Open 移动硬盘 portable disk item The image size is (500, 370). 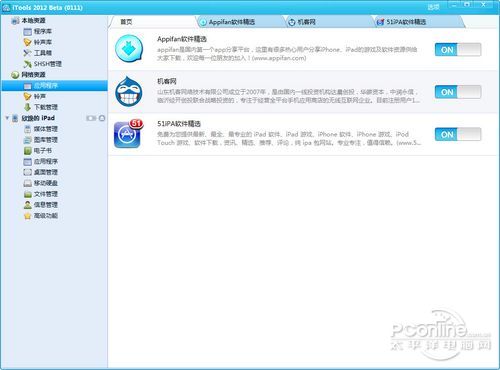(41, 183)
